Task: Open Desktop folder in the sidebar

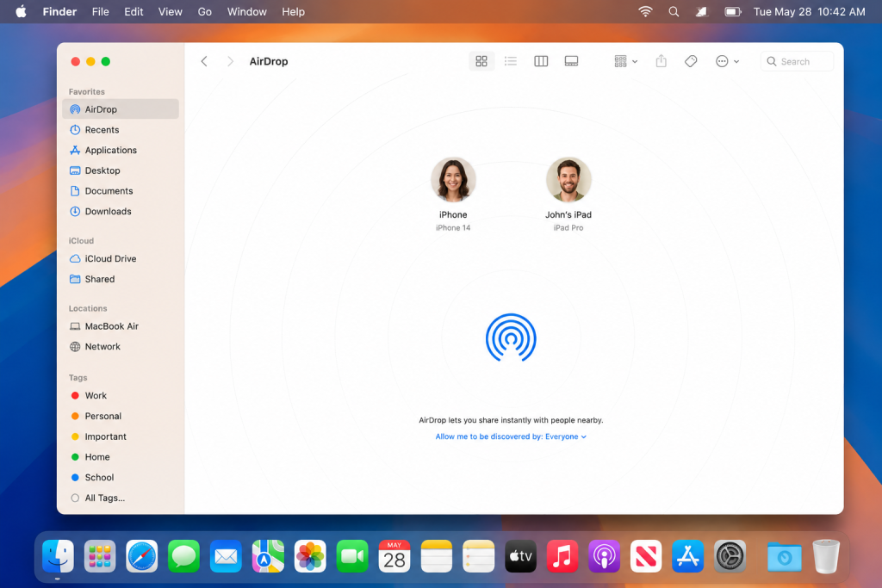Action: (x=121, y=170)
